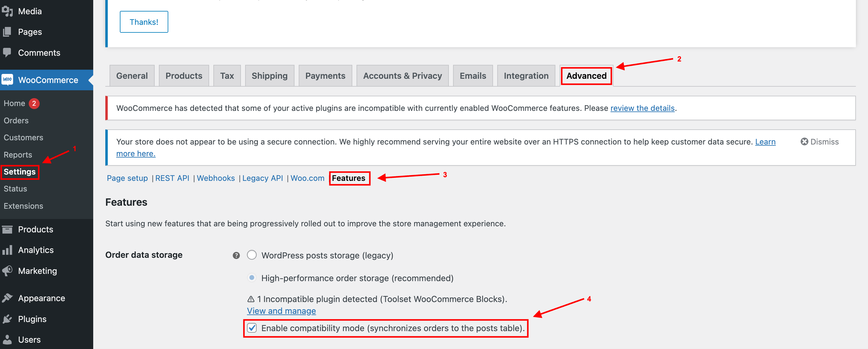Click the Media icon in sidebar
The image size is (868, 349).
7,11
